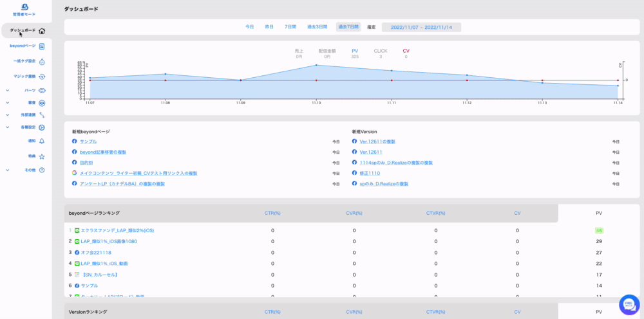Click the 一括タグ設定 tag icon
The image size is (644, 319).
(x=42, y=62)
